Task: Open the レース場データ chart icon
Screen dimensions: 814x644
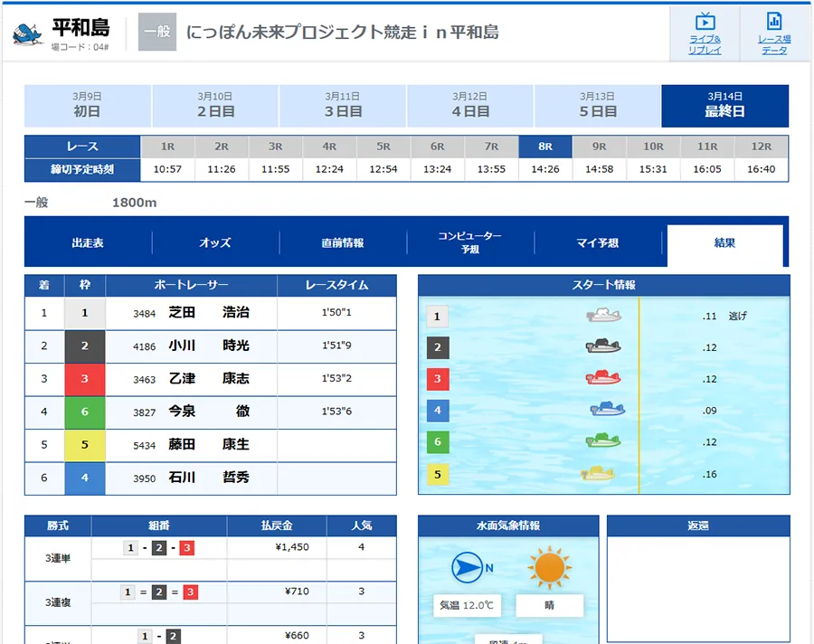Action: point(773,22)
